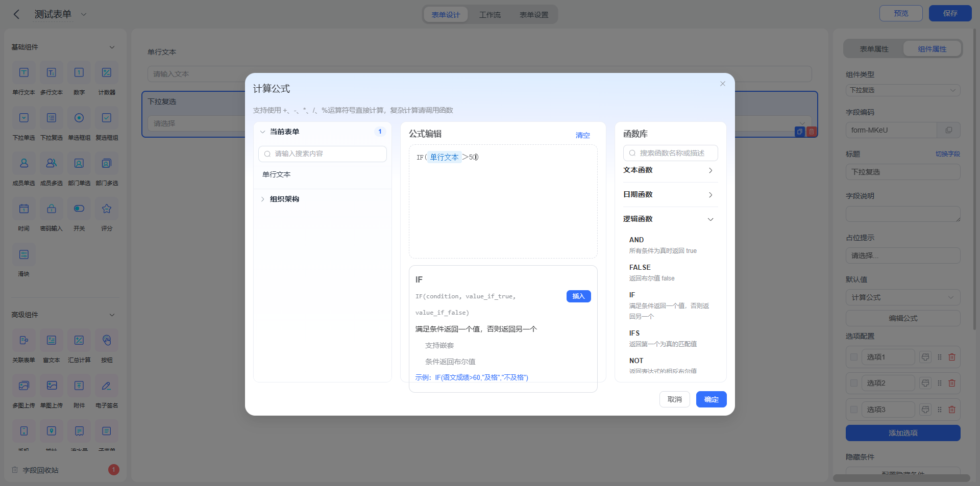
Task: Select the 下拉单选 component icon
Action: pos(24,118)
